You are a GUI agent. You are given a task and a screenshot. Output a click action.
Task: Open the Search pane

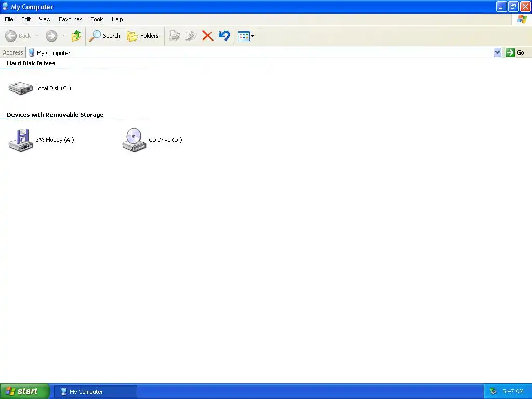[104, 36]
